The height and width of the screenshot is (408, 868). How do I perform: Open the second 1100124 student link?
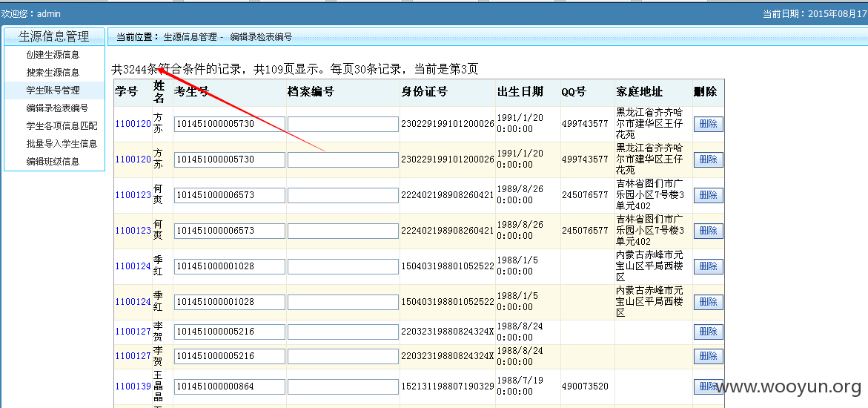point(133,302)
